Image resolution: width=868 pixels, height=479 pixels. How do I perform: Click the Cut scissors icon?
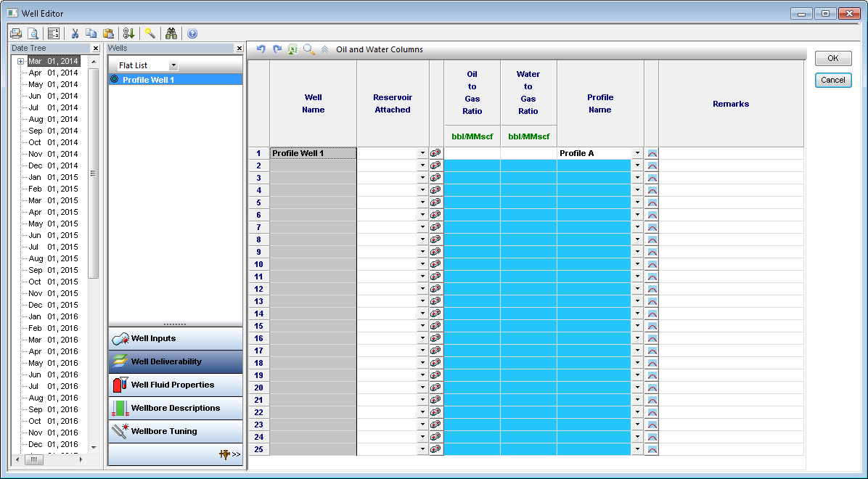tap(75, 33)
